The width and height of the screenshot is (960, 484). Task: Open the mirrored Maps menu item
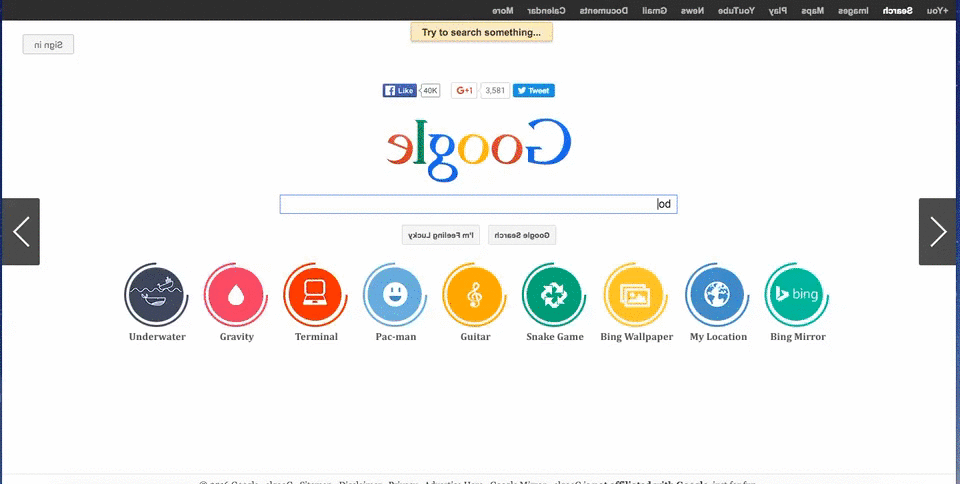[x=812, y=10]
